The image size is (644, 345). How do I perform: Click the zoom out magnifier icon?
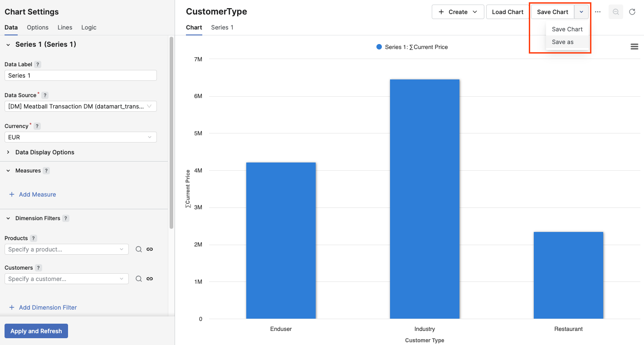click(x=615, y=12)
